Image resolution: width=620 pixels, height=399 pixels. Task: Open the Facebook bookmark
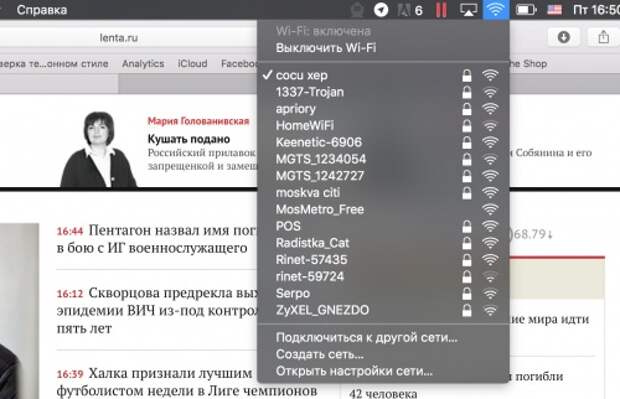point(239,64)
